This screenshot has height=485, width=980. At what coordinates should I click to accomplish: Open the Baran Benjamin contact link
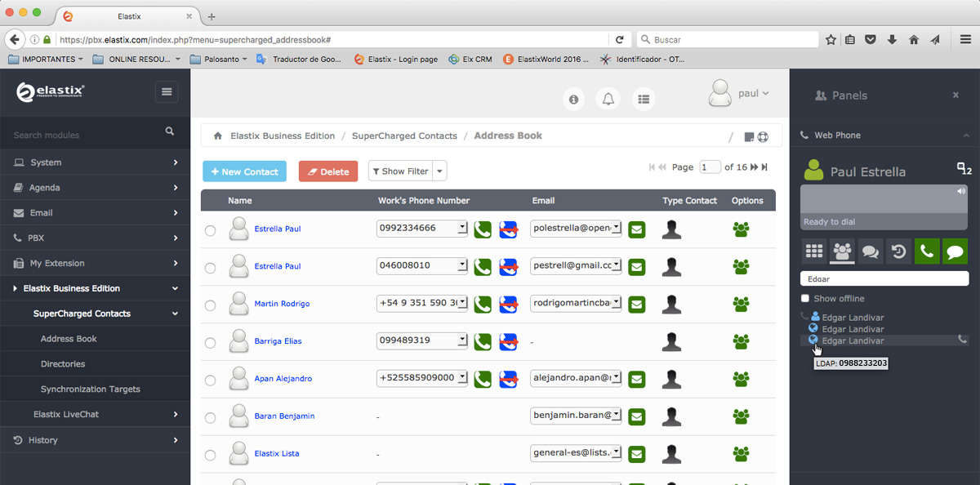tap(284, 416)
